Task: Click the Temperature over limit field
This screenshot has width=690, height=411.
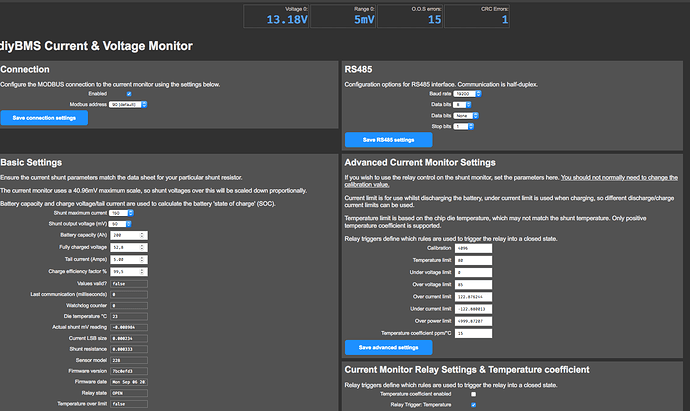Action: 129,404
